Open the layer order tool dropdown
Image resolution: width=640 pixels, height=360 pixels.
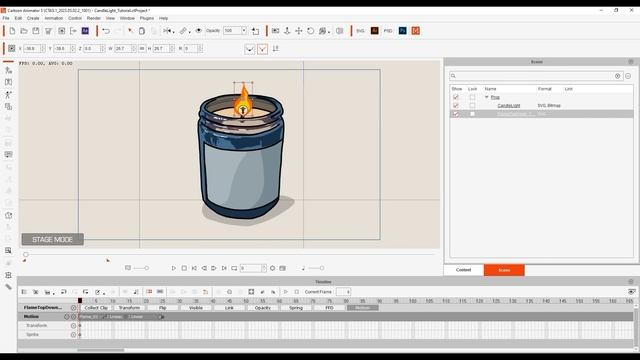coord(329,32)
